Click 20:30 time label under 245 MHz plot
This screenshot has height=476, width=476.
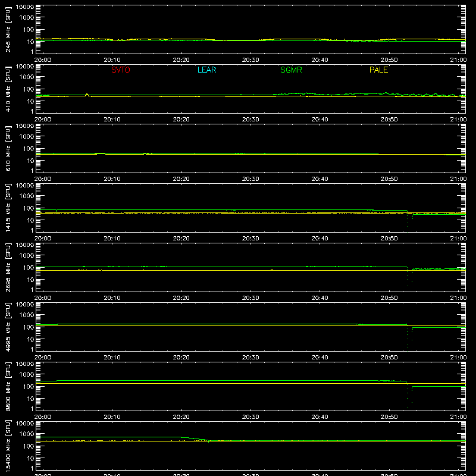coord(250,60)
